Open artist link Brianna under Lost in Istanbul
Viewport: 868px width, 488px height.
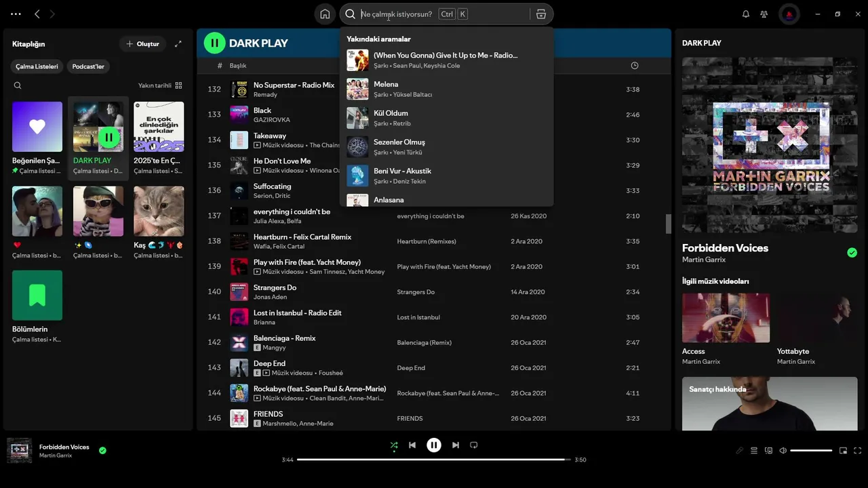(265, 323)
